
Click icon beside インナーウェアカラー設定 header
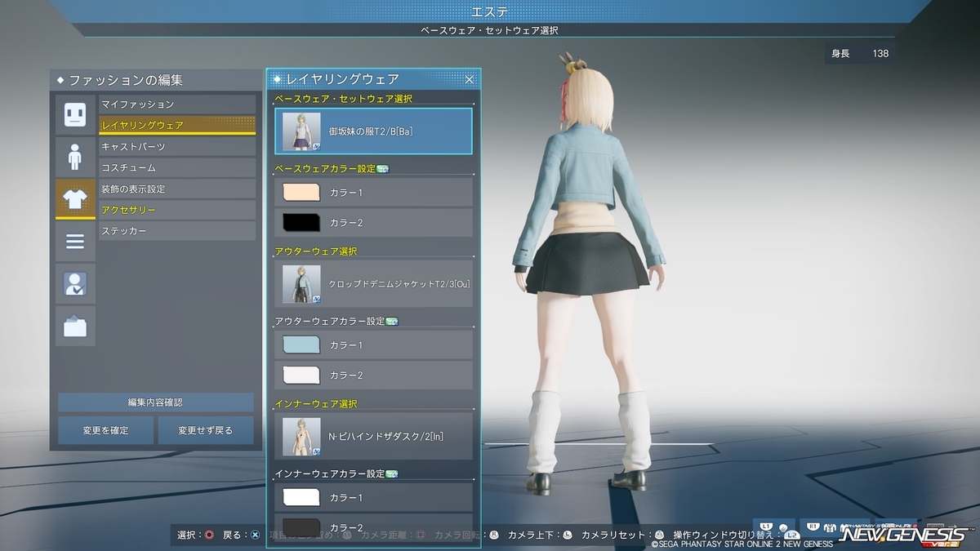coord(391,473)
